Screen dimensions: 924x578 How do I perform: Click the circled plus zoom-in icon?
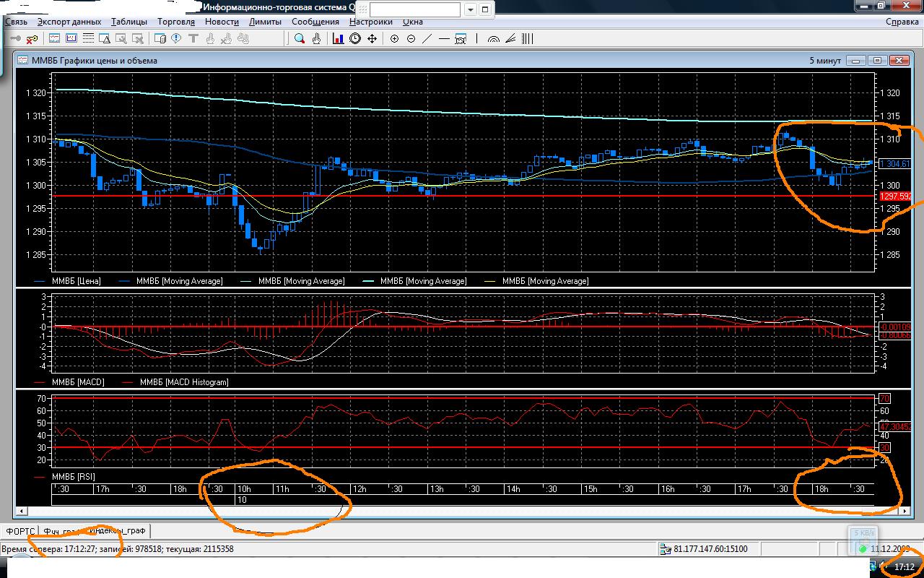(x=394, y=39)
